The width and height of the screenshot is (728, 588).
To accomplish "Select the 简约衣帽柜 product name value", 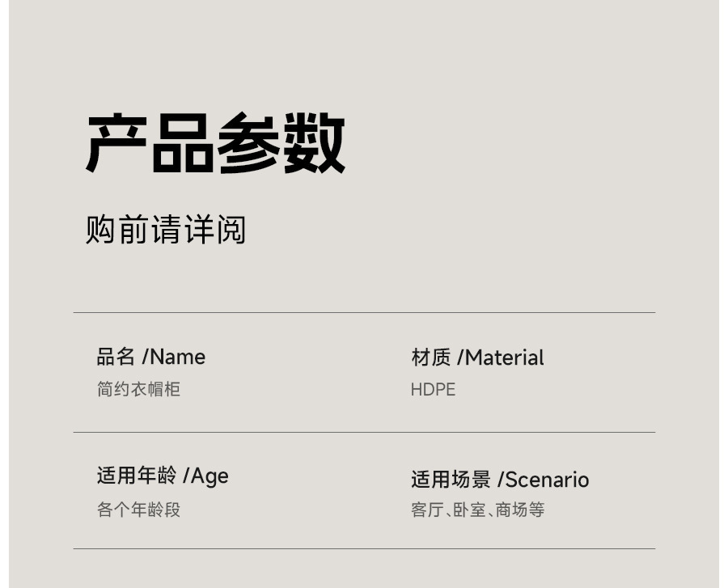I will click(138, 389).
